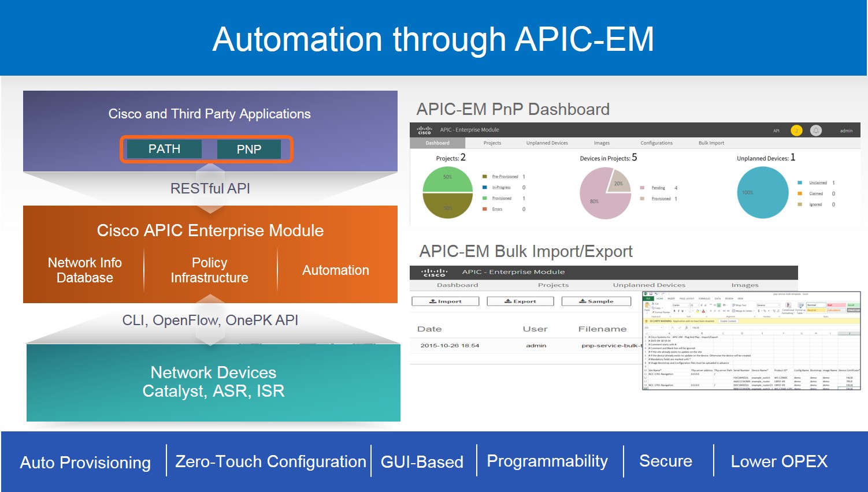Open the admin user menu
The width and height of the screenshot is (868, 492).
(x=846, y=131)
